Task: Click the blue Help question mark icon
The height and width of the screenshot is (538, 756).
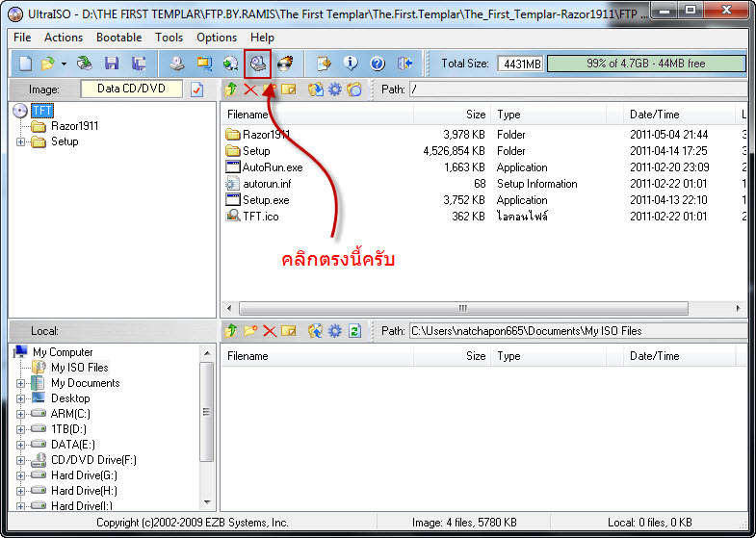Action: pos(378,64)
